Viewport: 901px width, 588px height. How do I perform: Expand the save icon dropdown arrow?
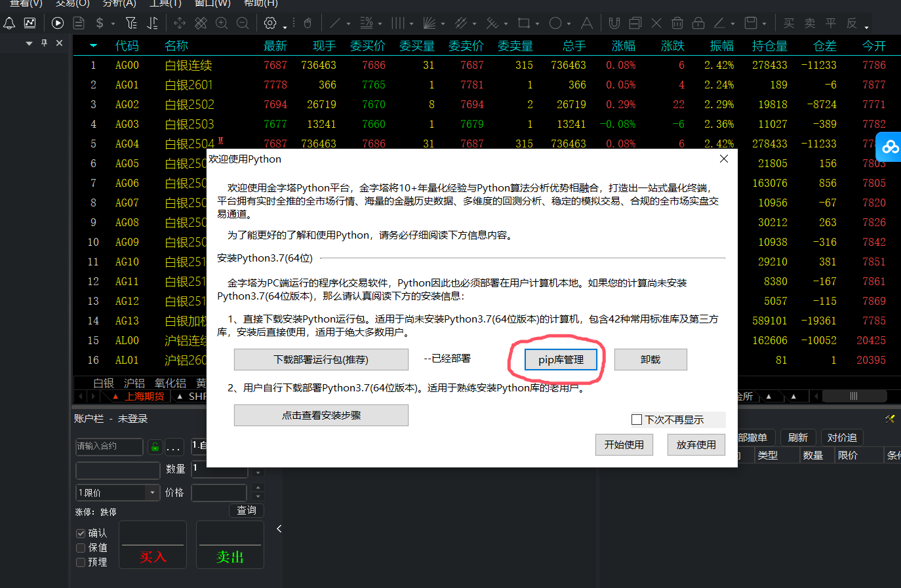click(x=765, y=24)
